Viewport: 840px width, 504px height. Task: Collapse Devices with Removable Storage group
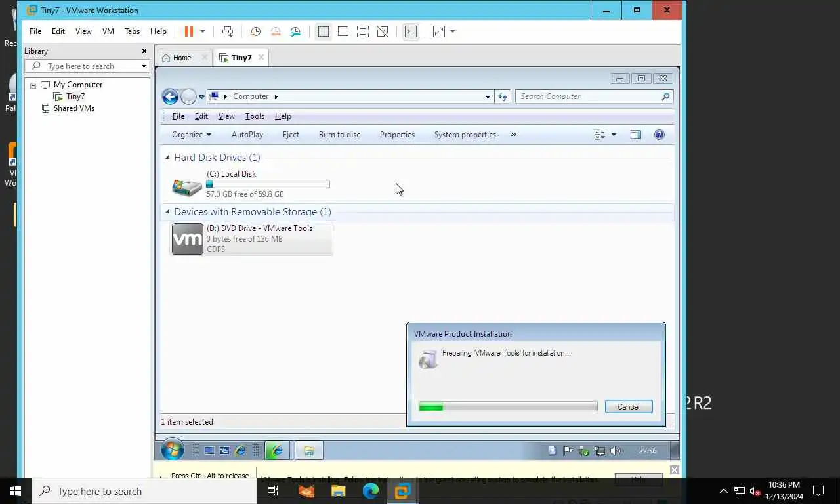167,212
